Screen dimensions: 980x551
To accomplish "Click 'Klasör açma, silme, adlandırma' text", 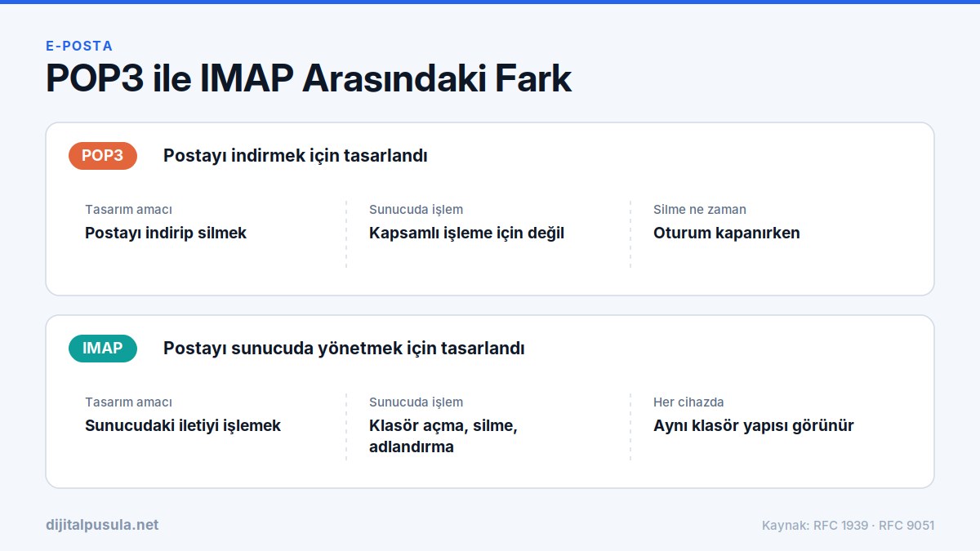I will 443,436.
